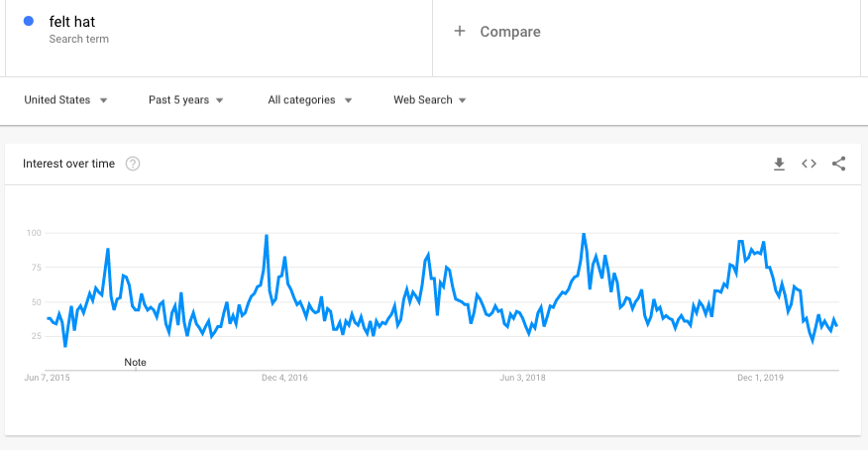This screenshot has height=450, width=868.
Task: Select the Jun 7, 2015 axis date
Action: [x=47, y=378]
